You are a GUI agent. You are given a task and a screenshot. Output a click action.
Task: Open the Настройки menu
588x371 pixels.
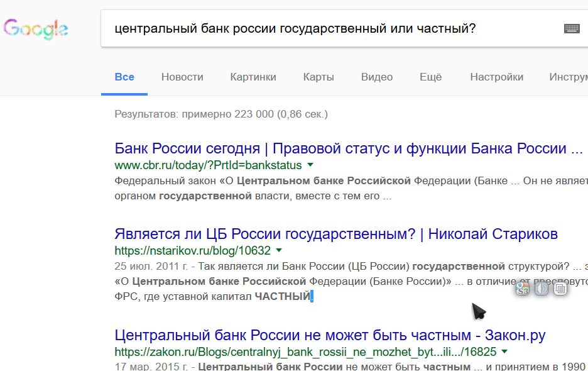coord(497,77)
